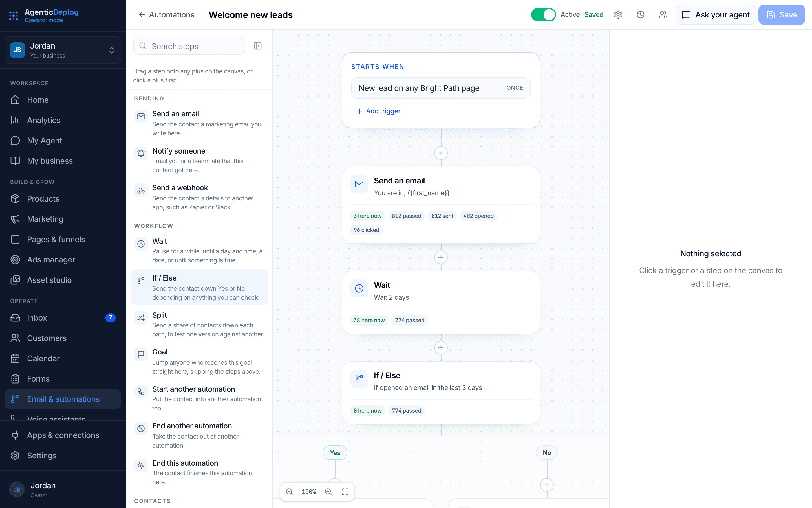Open Apps & connections

pos(63,435)
